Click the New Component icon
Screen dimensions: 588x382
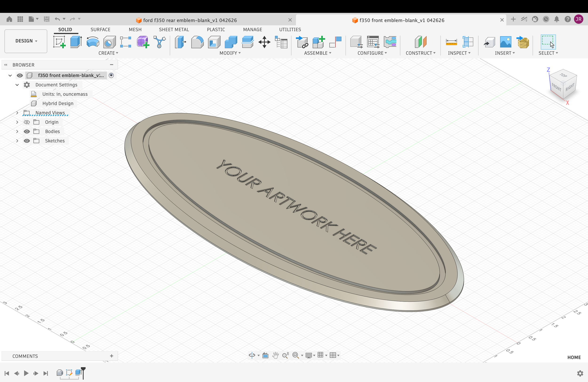click(318, 42)
